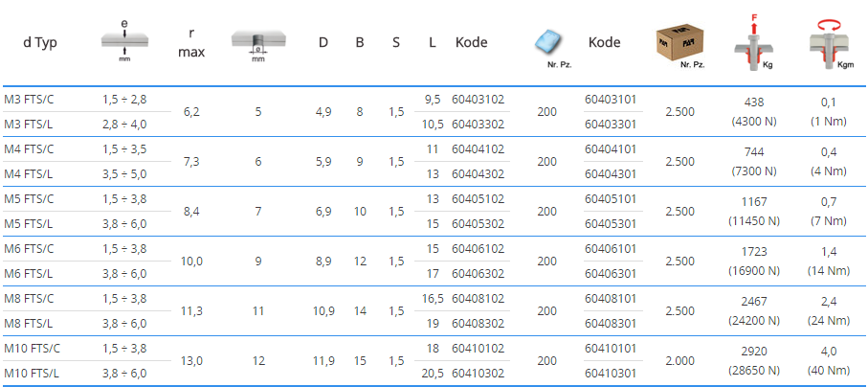Screen dimensions: 868x387
Task: Click the "r max" column header
Action: 191,42
